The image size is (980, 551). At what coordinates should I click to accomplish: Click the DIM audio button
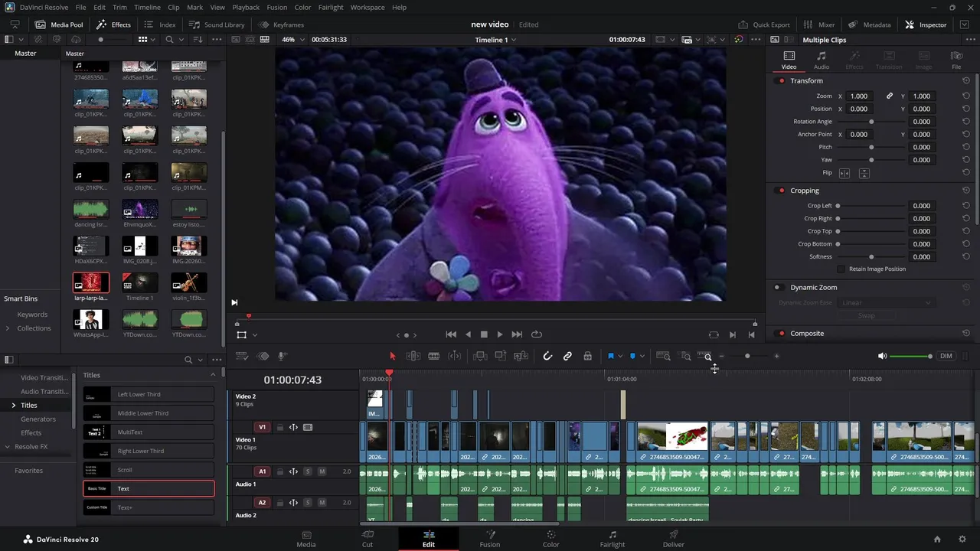click(946, 356)
